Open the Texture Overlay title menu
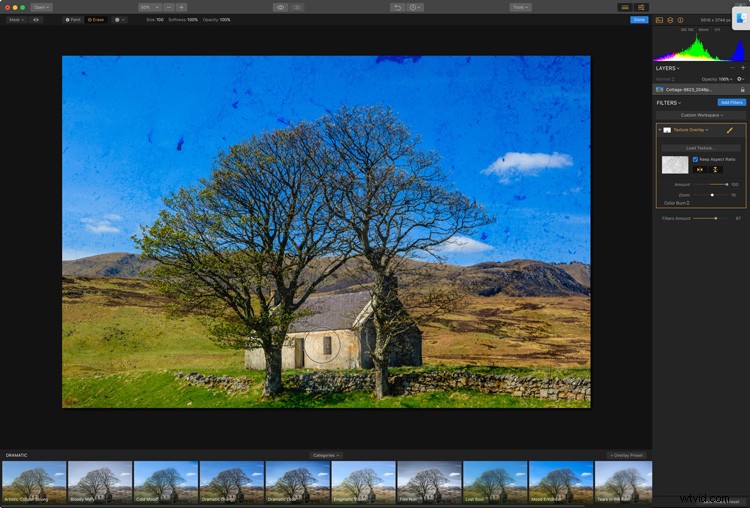Image resolution: width=750 pixels, height=508 pixels. (x=691, y=130)
